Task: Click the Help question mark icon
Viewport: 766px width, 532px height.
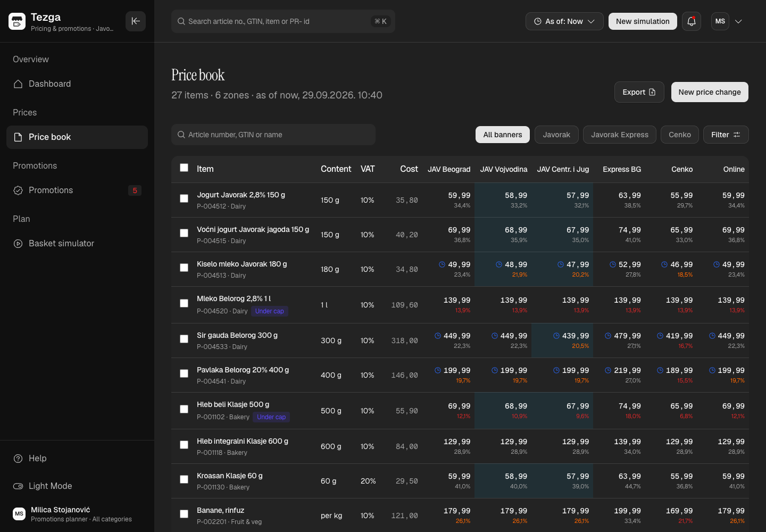Action: click(18, 459)
